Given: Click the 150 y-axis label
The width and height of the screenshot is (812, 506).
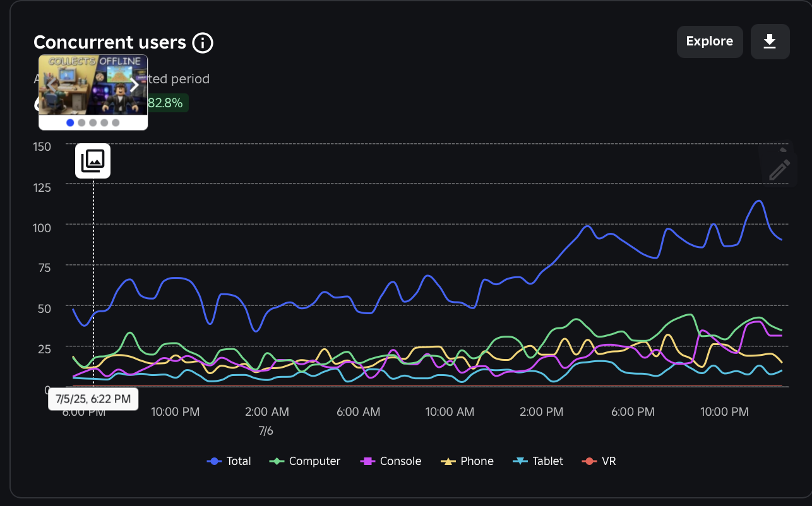Looking at the screenshot, I should [x=42, y=147].
